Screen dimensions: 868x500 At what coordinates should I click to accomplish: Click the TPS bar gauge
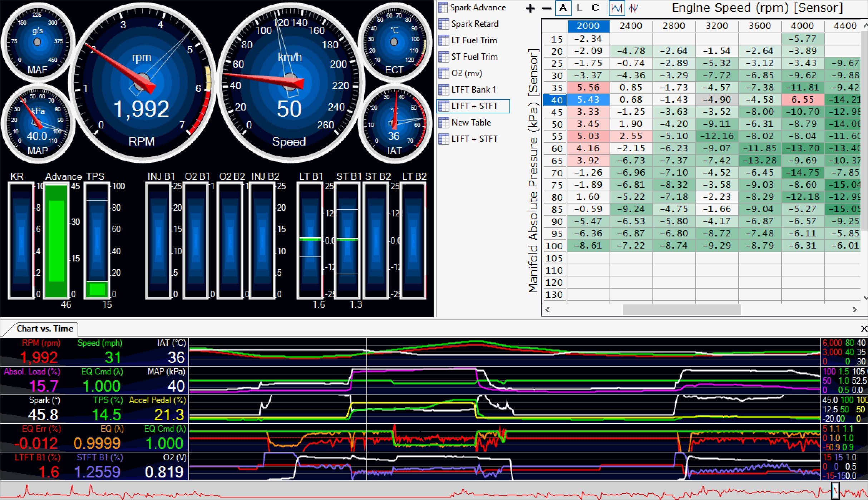coord(97,241)
